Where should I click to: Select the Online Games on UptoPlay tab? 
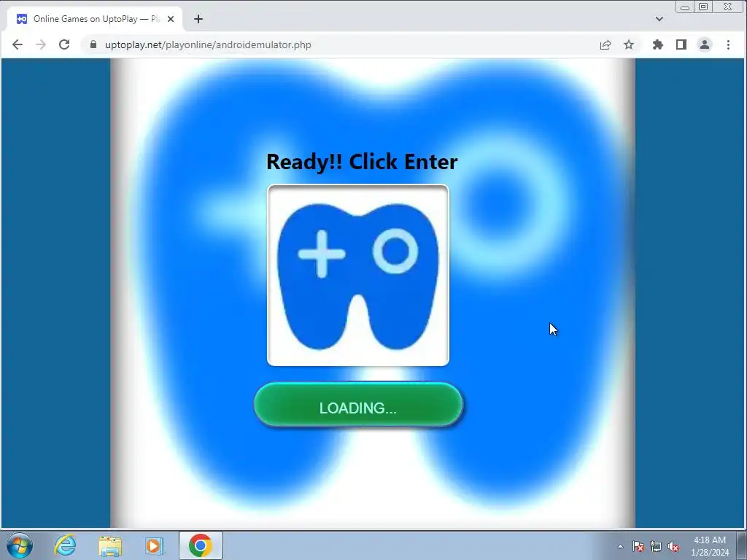[95, 19]
